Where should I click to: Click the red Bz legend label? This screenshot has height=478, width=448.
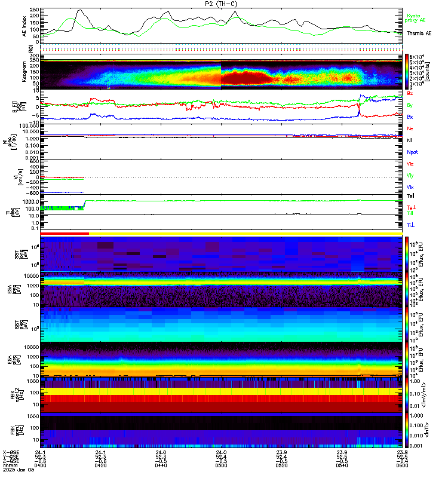tap(410, 93)
